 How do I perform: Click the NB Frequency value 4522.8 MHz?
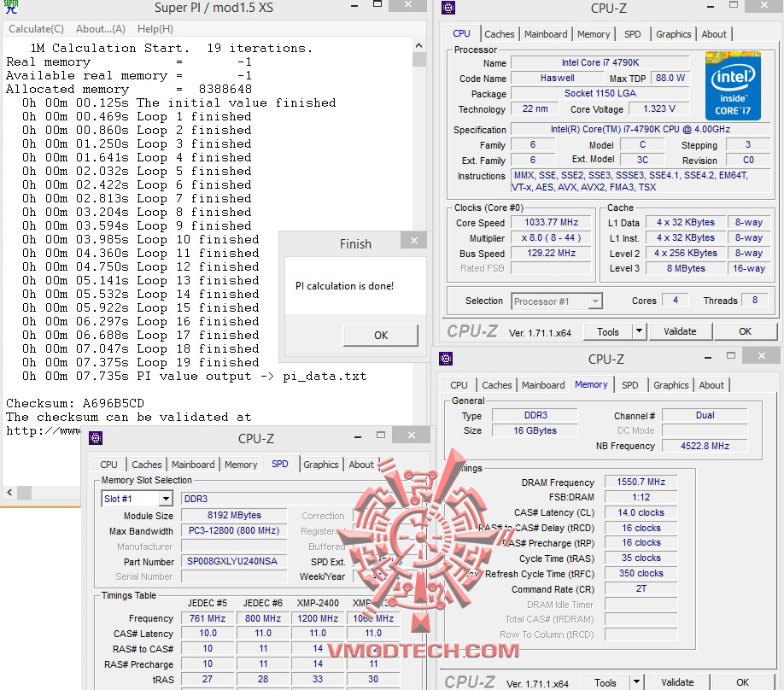705,446
